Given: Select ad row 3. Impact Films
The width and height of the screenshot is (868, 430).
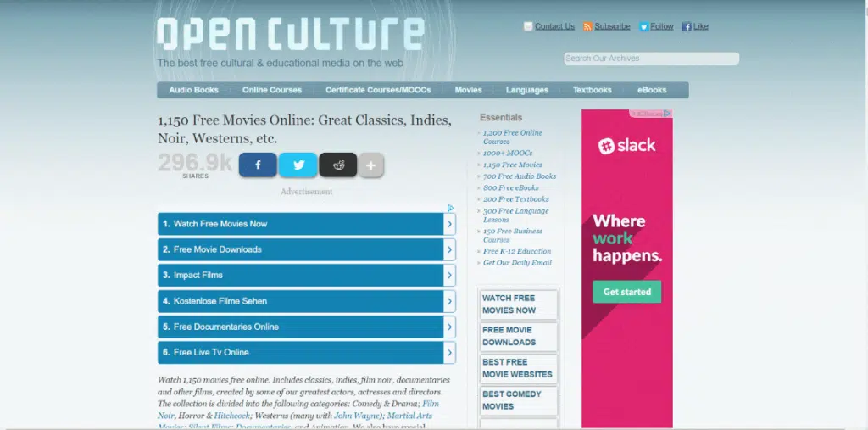Looking at the screenshot, I should click(306, 276).
